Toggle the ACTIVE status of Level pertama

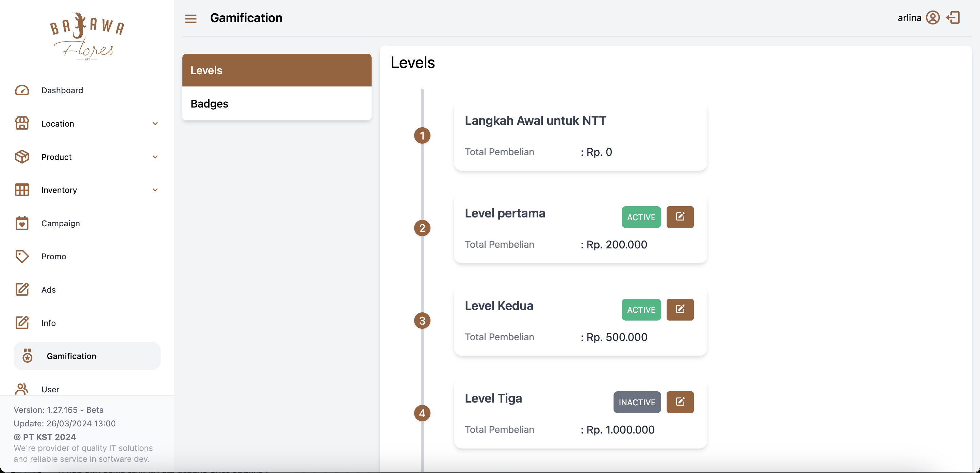coord(641,217)
